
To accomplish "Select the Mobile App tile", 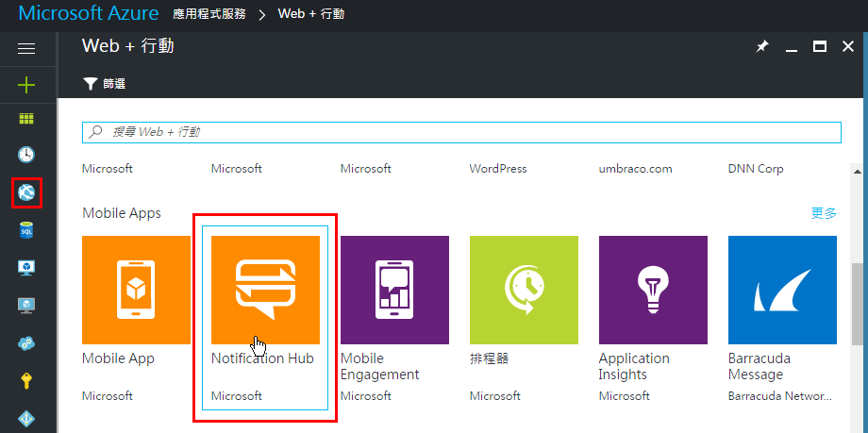I will pyautogui.click(x=136, y=319).
